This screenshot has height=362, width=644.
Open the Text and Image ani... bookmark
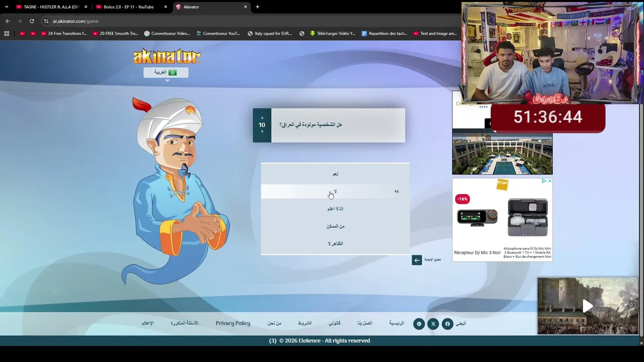435,34
